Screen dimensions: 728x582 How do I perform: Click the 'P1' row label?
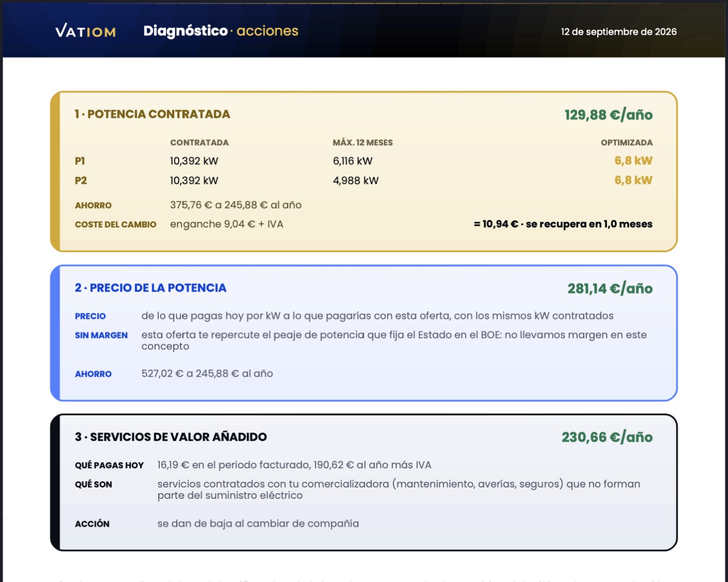80,161
